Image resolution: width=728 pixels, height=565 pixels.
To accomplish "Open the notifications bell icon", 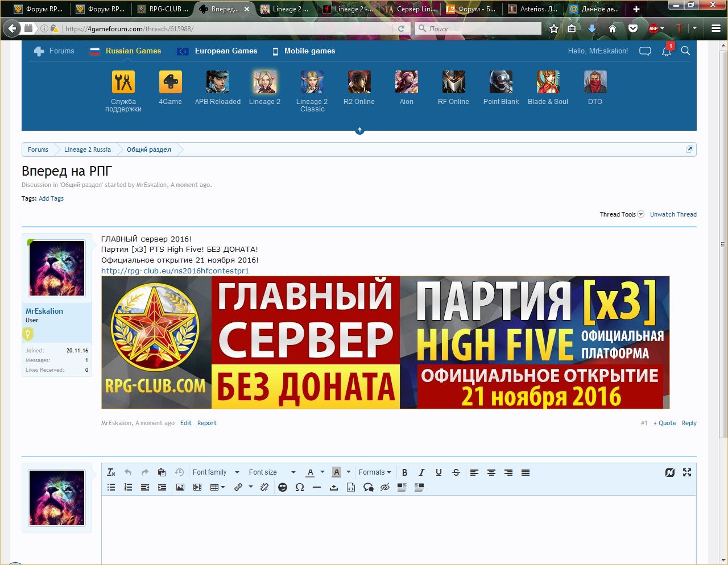I will point(666,51).
